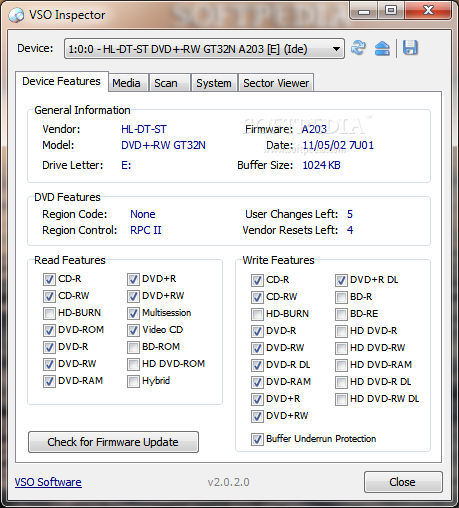Image resolution: width=459 pixels, height=508 pixels.
Task: Toggle Write Features DVD-RW checkbox
Action: [x=257, y=348]
